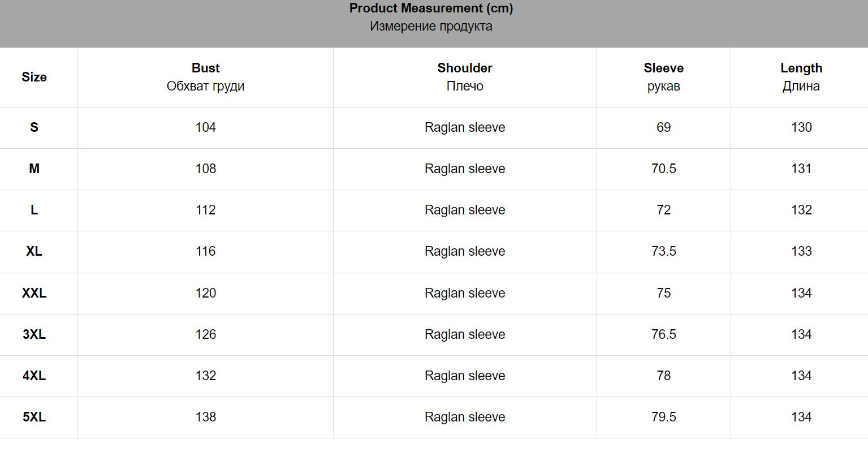Click the "5XL" size label

point(34,417)
